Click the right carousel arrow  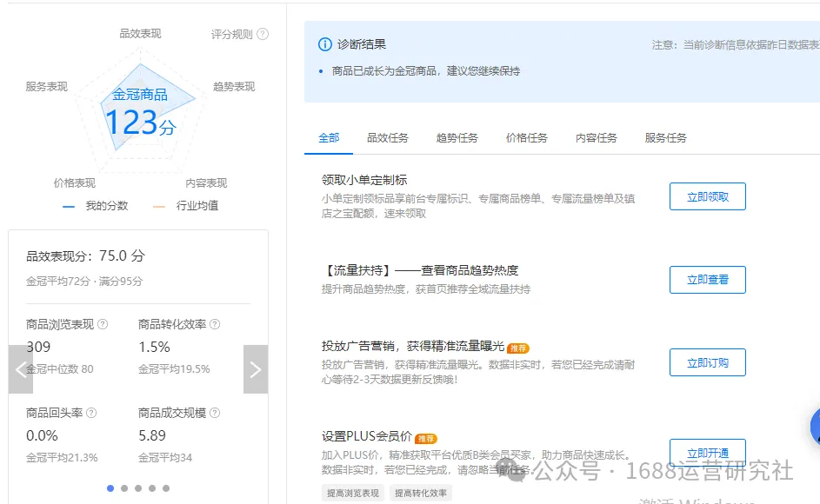(255, 369)
